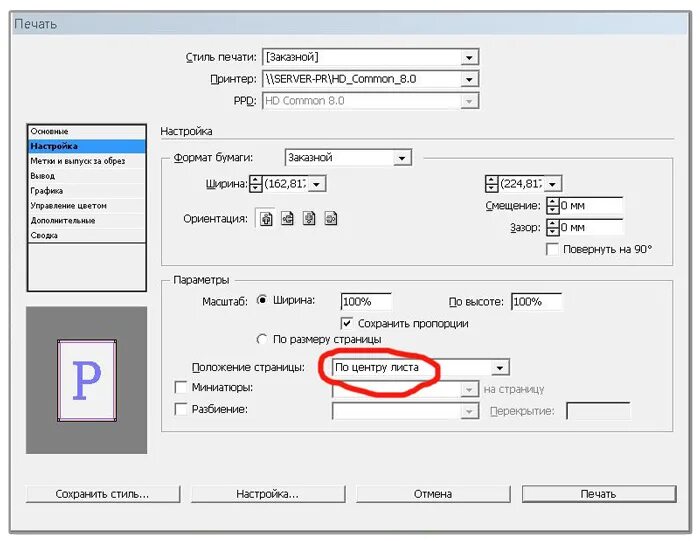
Task: Click the Зазор spinner arrows
Action: pos(553,228)
